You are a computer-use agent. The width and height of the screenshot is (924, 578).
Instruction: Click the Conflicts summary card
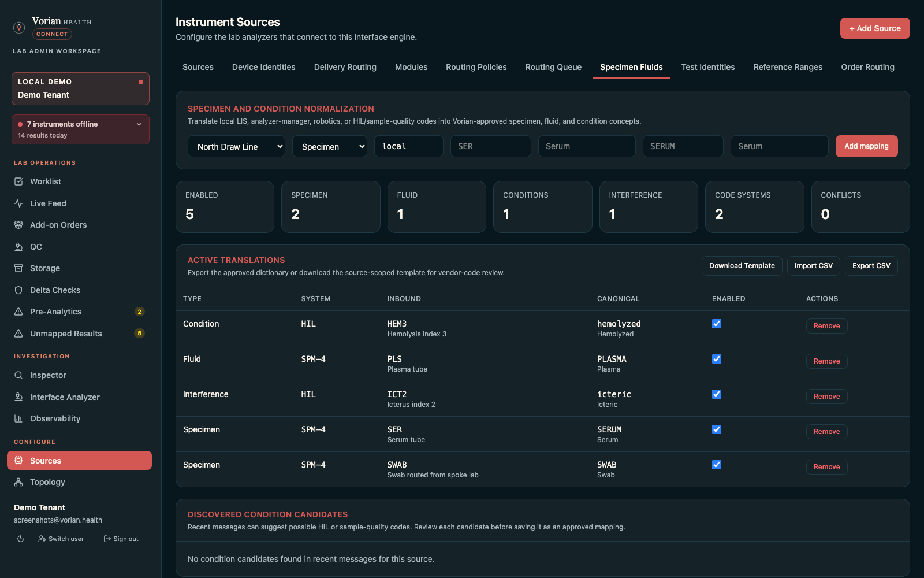[860, 207]
